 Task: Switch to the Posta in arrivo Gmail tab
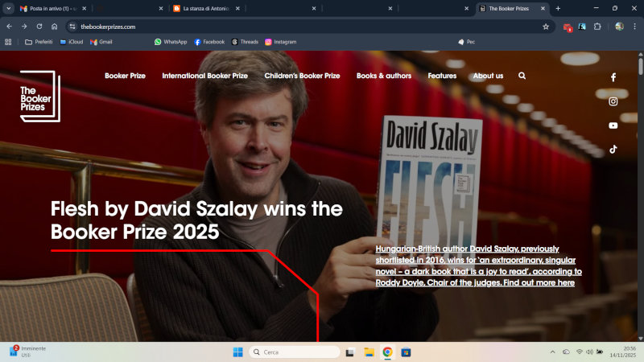pos(52,8)
